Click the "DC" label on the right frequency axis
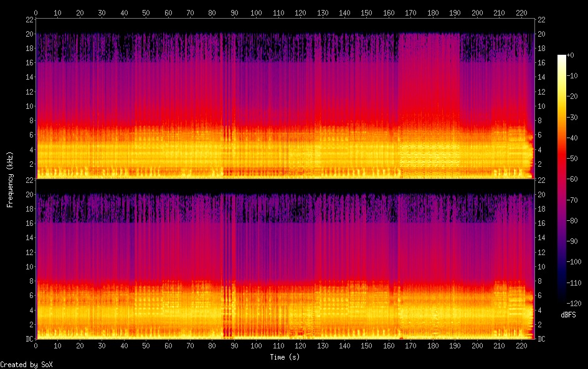Screen dimensions: 588x369 541,339
